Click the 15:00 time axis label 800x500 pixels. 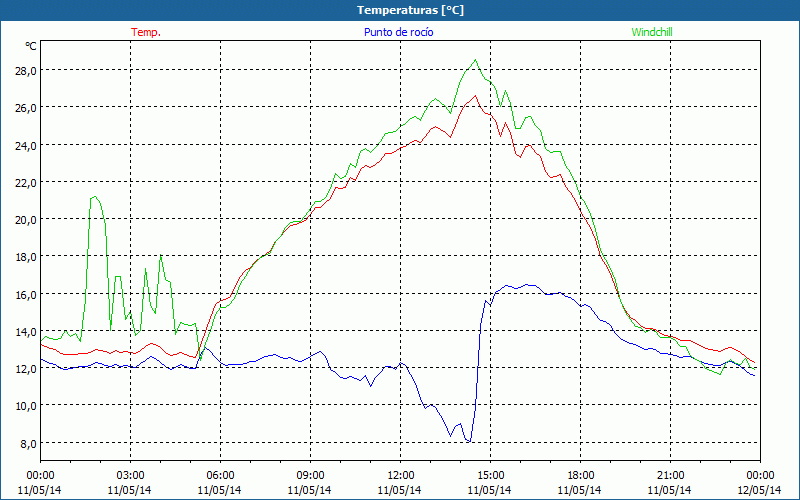tap(490, 476)
